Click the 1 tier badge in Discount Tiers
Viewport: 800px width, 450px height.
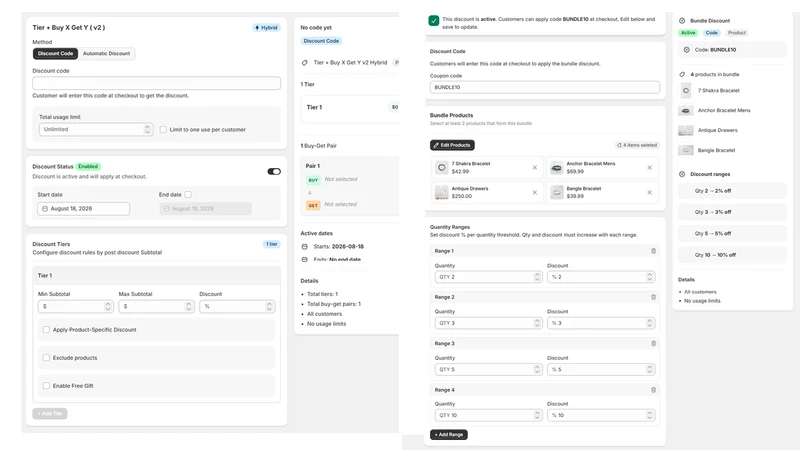pos(272,244)
